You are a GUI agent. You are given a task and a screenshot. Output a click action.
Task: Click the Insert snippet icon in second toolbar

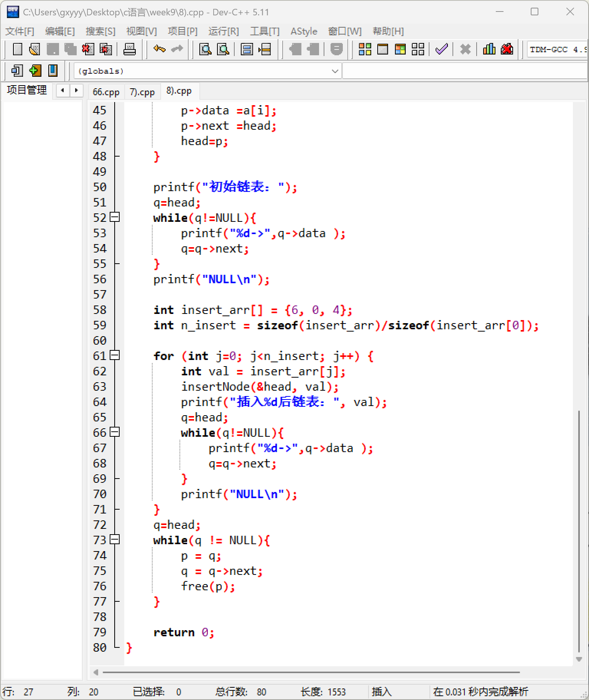[x=17, y=71]
